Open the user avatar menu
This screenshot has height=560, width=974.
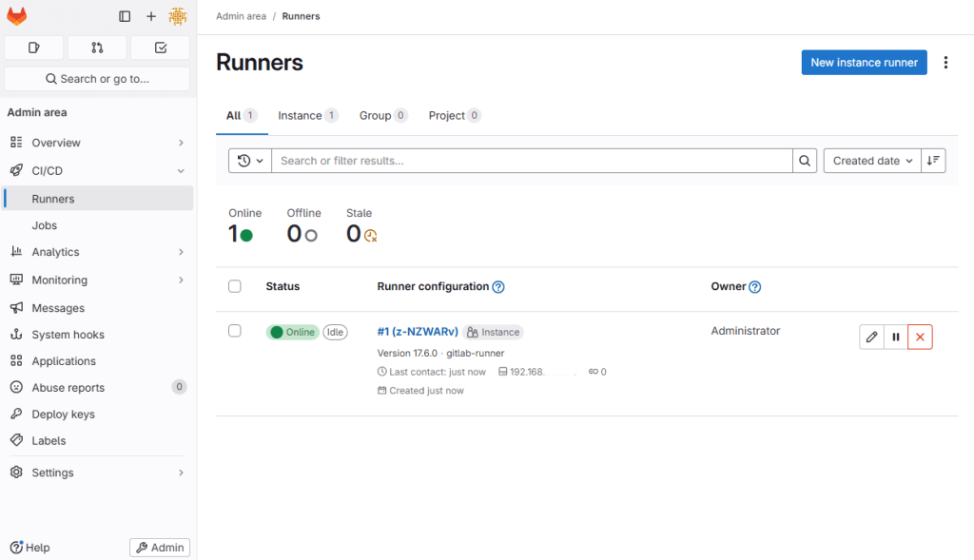[178, 17]
